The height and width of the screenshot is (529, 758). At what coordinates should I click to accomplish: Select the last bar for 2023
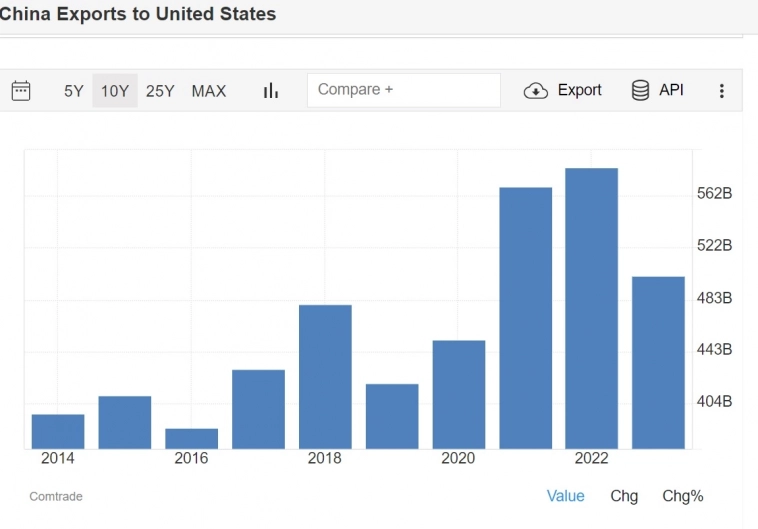click(658, 362)
